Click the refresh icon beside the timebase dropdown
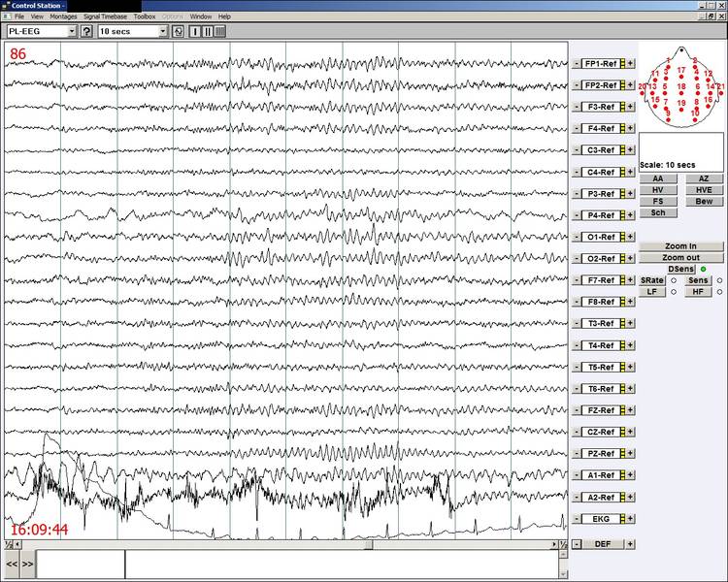Image resolution: width=728 pixels, height=582 pixels. point(178,31)
